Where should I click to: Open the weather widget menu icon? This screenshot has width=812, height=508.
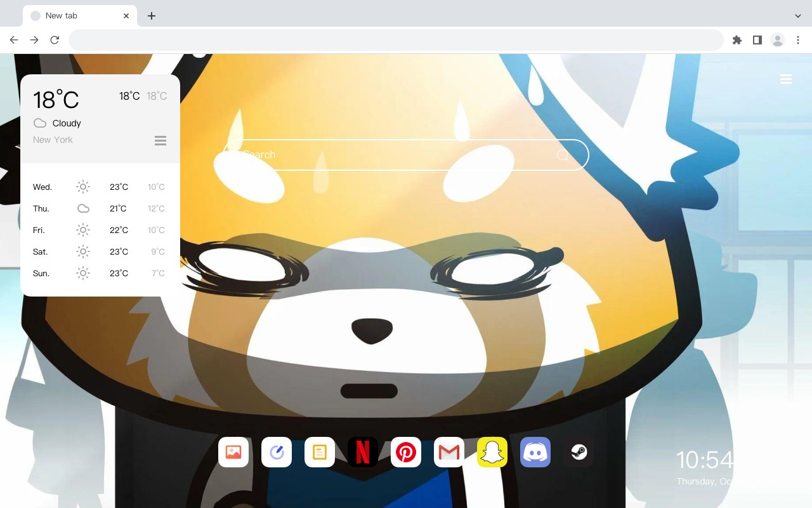[x=160, y=140]
